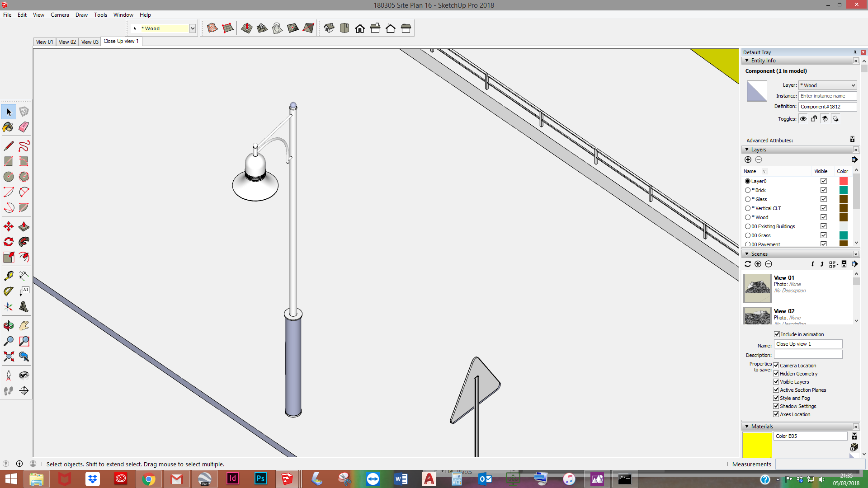Viewport: 868px width, 488px height.
Task: Select the Tape Measure tool
Action: [x=8, y=276]
